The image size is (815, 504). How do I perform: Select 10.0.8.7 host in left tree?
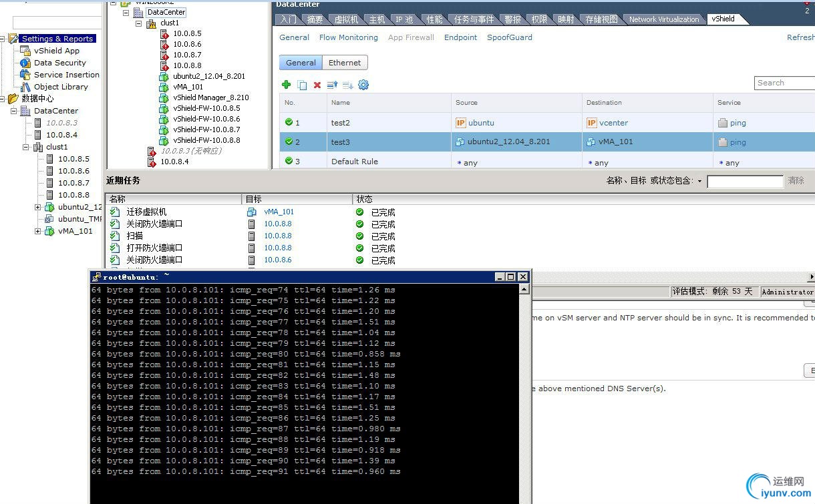pos(73,183)
